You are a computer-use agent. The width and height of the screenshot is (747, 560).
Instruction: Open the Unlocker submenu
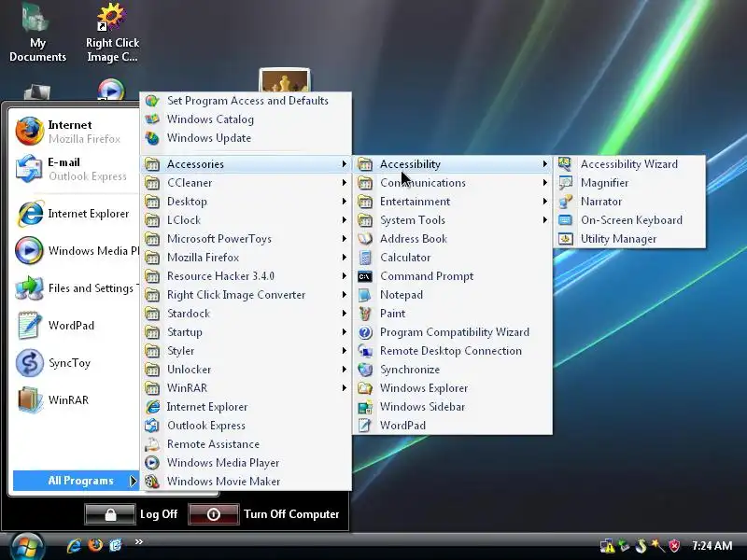click(246, 370)
